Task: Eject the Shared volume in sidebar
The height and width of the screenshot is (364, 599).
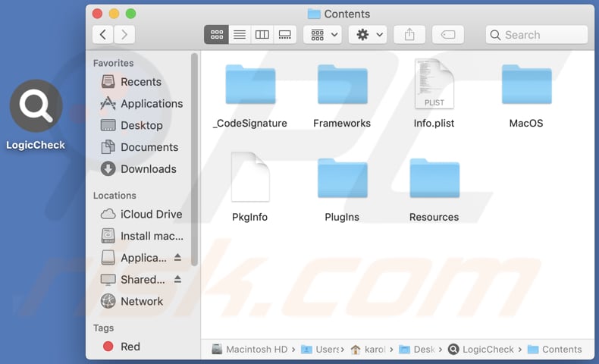Action: (177, 280)
